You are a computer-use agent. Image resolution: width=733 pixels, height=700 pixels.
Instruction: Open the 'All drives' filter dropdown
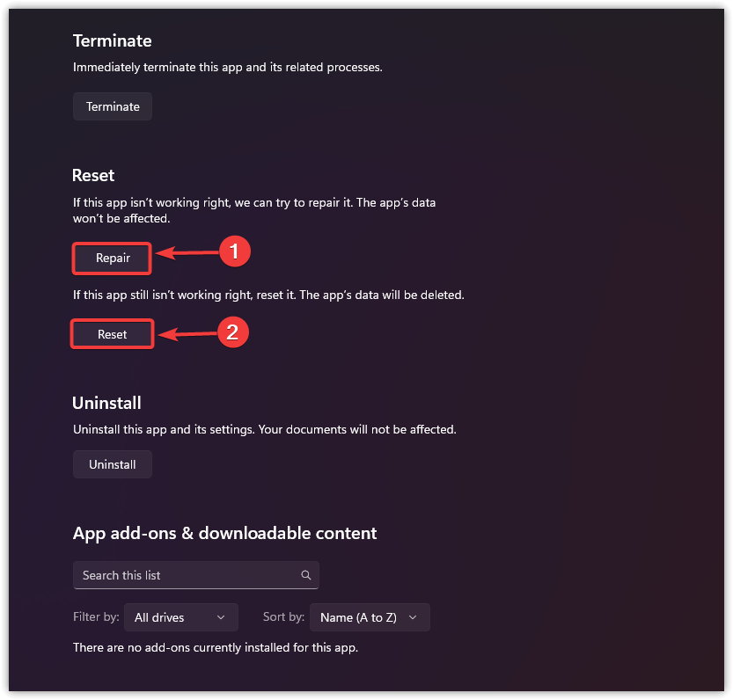pyautogui.click(x=180, y=617)
